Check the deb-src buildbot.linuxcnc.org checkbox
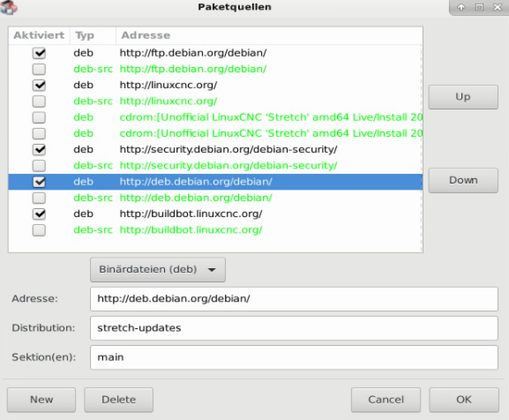The image size is (509, 420). click(x=39, y=230)
